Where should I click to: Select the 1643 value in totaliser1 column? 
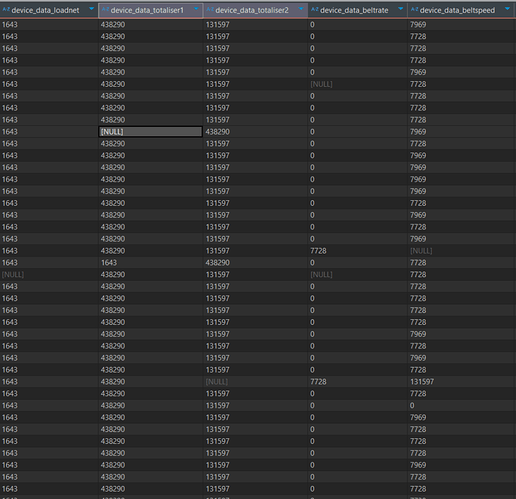(x=109, y=263)
